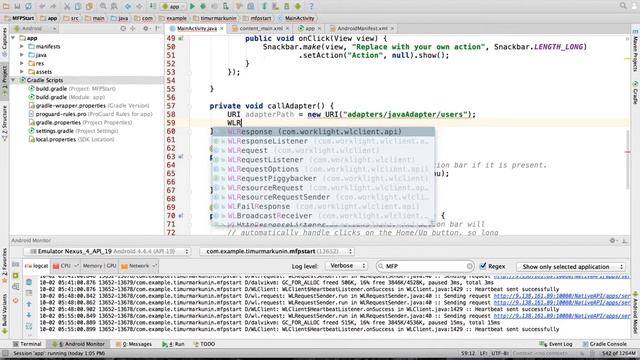
Task: Expand the assets folder
Action: point(22,72)
